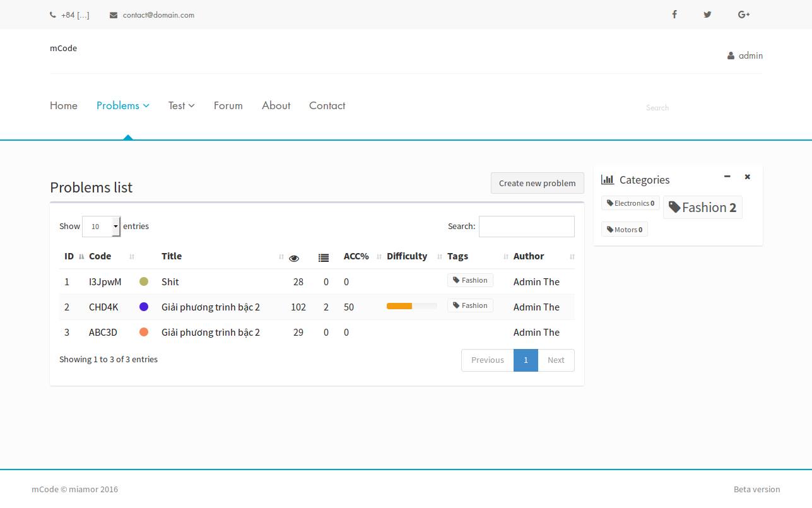Open the problem titled Shit
The image size is (812, 508).
click(x=170, y=282)
